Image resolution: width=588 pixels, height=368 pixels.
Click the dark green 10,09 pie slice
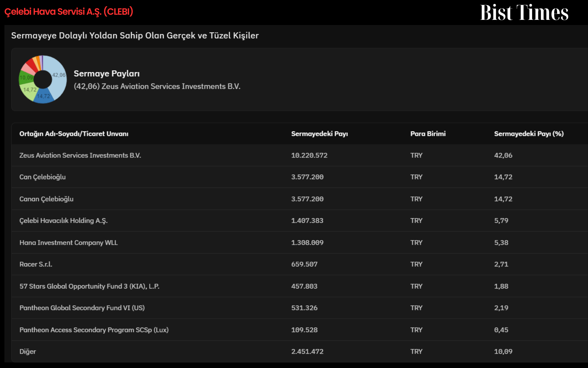(26, 78)
